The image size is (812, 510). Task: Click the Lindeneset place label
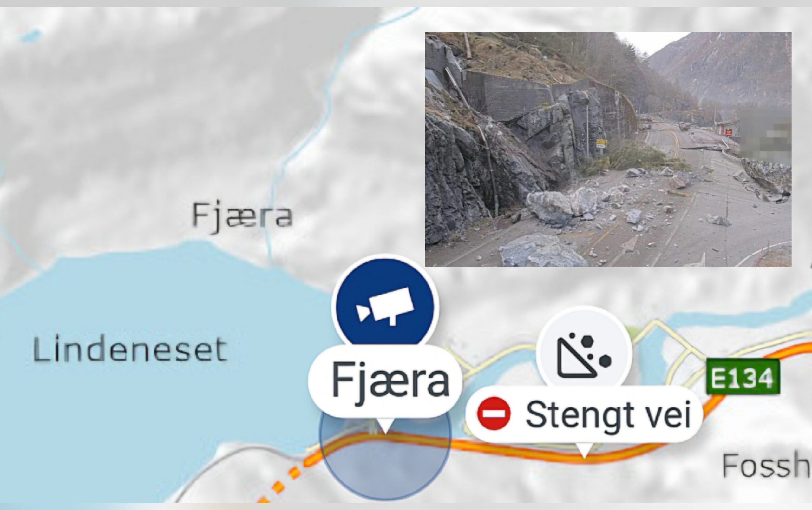(x=130, y=349)
